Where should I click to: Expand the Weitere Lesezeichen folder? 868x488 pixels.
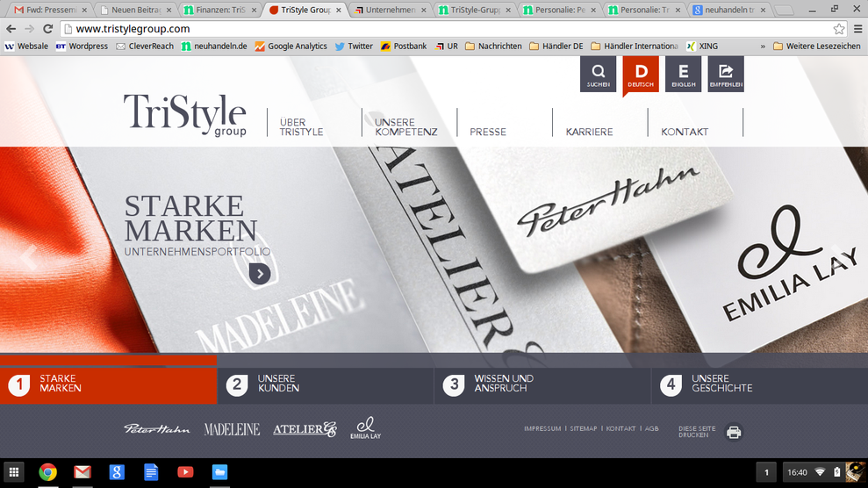tap(816, 47)
